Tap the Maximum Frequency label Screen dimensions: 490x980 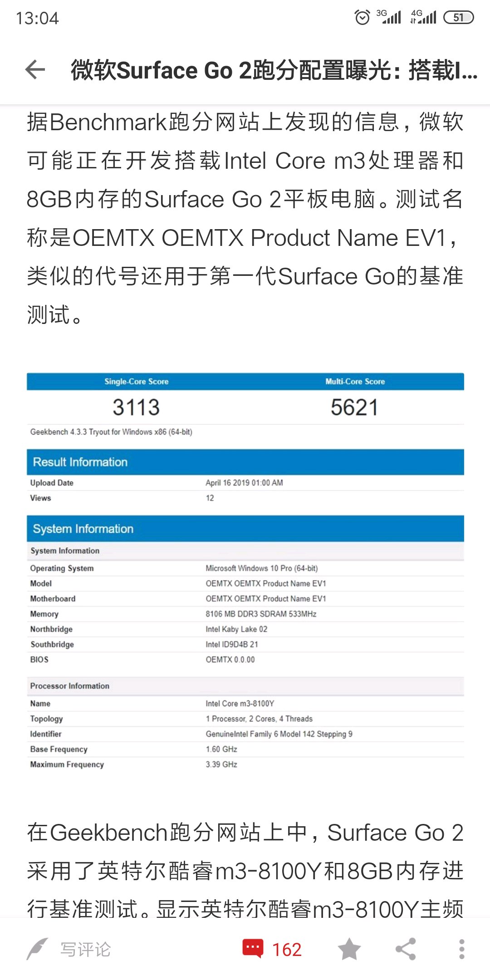pyautogui.click(x=67, y=764)
